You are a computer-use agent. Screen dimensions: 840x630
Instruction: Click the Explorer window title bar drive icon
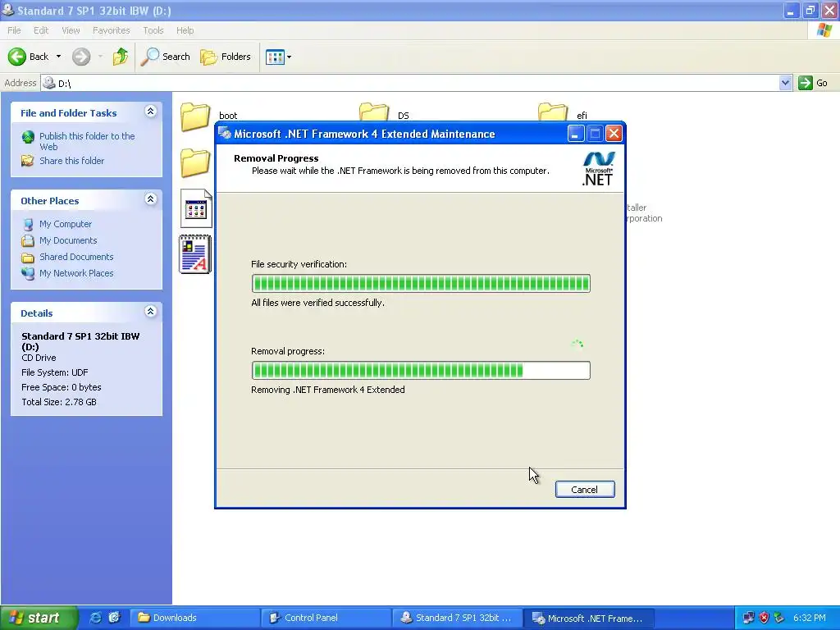point(7,10)
